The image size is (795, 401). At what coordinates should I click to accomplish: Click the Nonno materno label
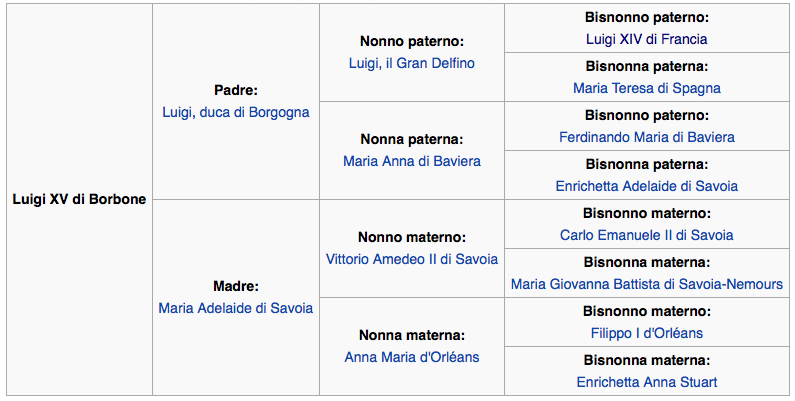tap(411, 238)
